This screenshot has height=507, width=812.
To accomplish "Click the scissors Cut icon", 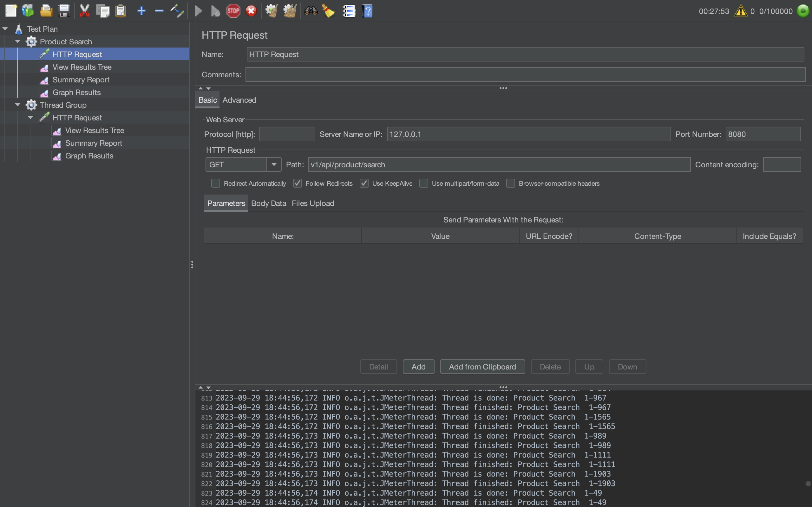I will point(85,11).
